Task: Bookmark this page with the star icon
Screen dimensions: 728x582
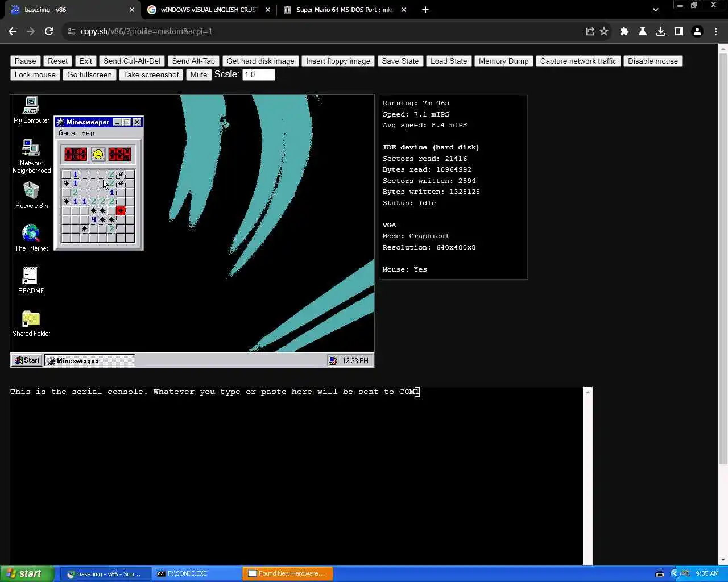Action: click(604, 31)
